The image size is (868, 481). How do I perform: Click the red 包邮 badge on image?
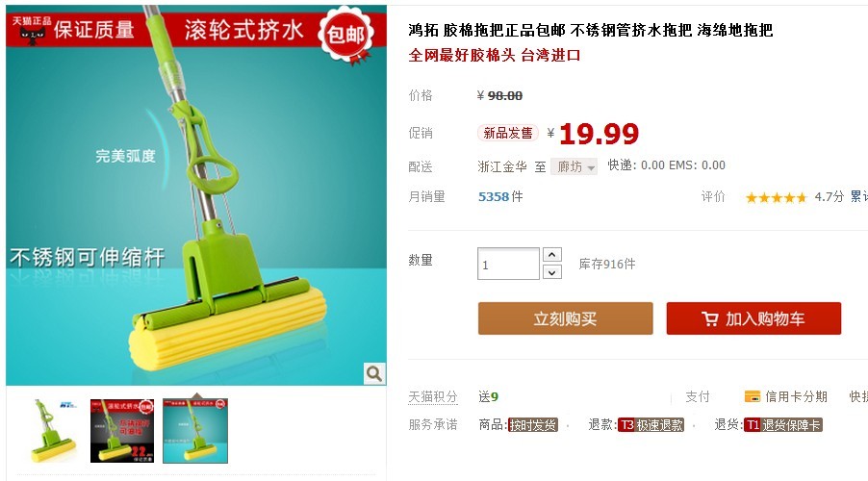coord(346,34)
